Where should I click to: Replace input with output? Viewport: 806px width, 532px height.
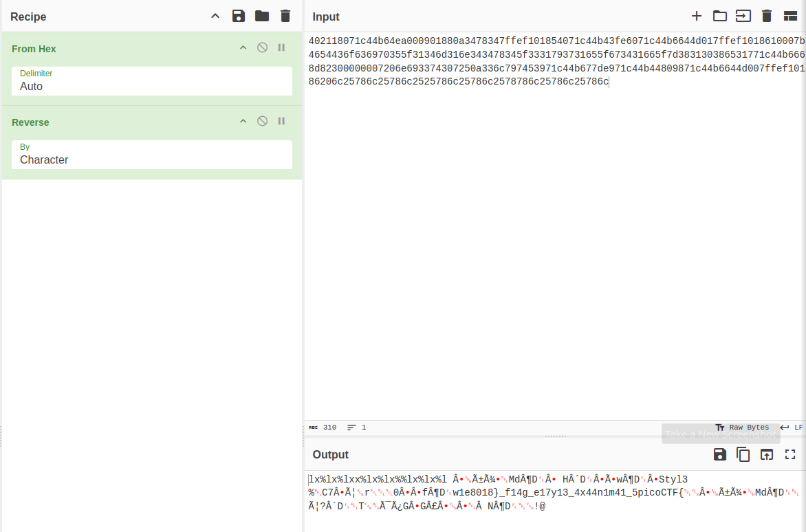[766, 454]
